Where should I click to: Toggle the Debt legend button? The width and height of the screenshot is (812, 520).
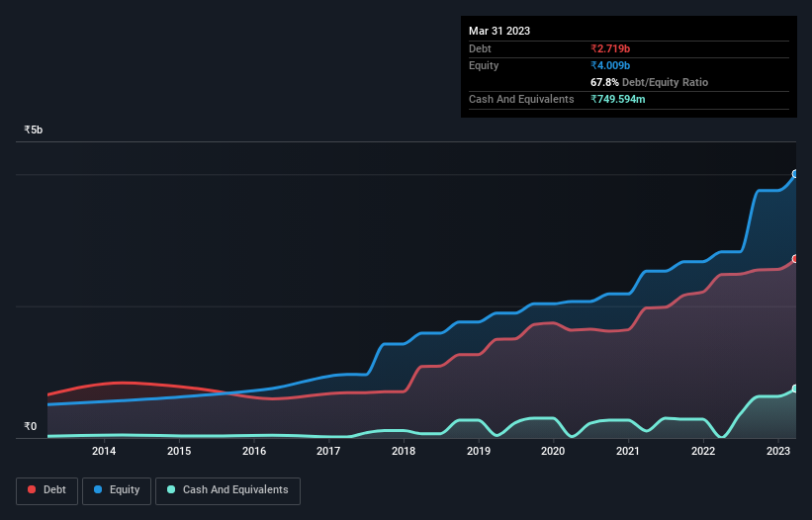47,490
